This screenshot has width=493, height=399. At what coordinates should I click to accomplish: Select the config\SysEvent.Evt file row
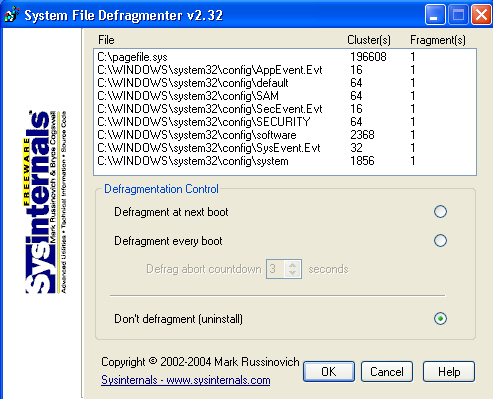point(285,148)
